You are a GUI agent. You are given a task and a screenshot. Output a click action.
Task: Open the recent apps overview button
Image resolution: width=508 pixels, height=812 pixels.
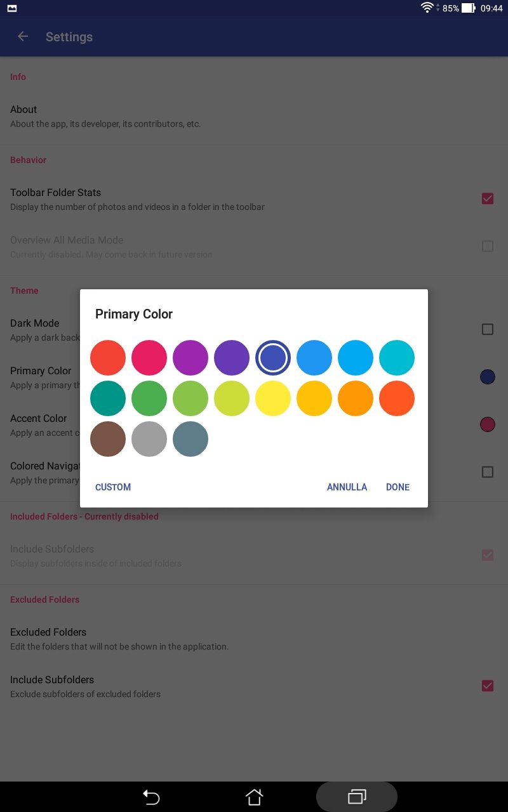pos(357,797)
